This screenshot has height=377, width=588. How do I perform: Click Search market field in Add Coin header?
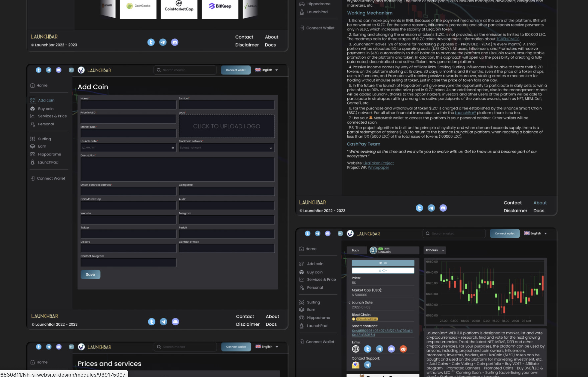[185, 70]
